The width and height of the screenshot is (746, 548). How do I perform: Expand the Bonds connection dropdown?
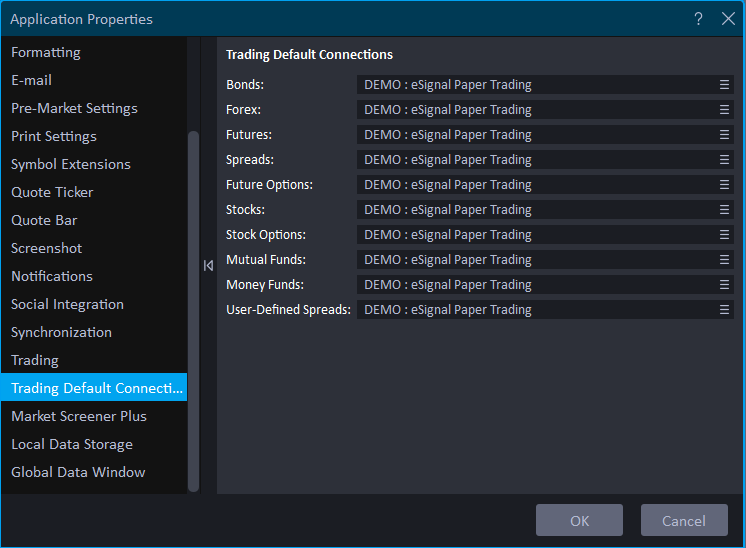click(x=545, y=85)
